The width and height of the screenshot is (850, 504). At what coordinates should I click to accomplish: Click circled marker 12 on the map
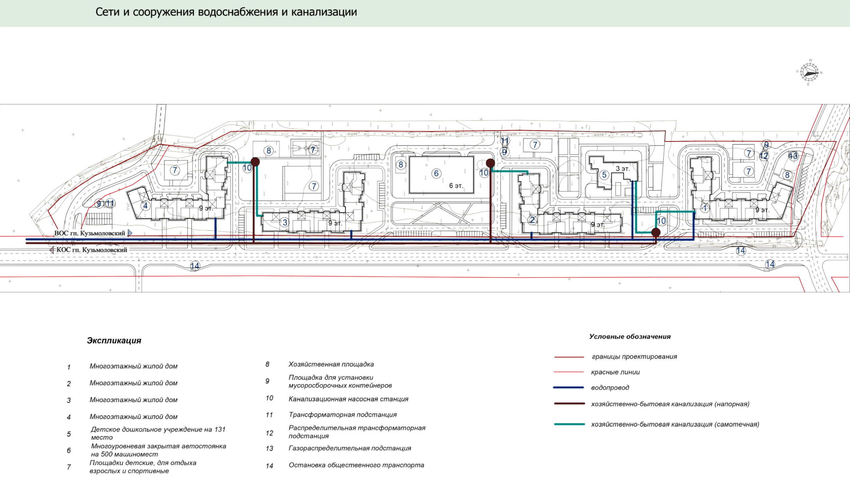click(x=764, y=156)
